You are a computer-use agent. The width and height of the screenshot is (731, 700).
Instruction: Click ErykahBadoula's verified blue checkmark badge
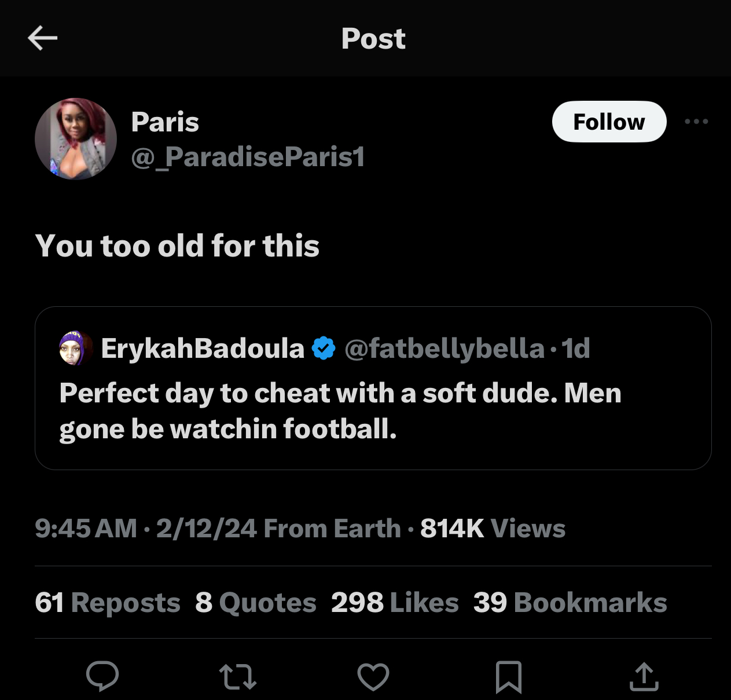323,347
